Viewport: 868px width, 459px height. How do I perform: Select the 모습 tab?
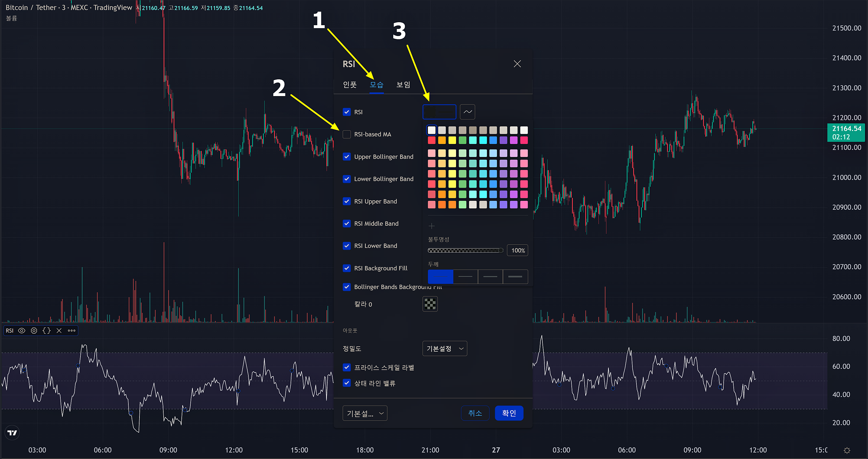(376, 84)
